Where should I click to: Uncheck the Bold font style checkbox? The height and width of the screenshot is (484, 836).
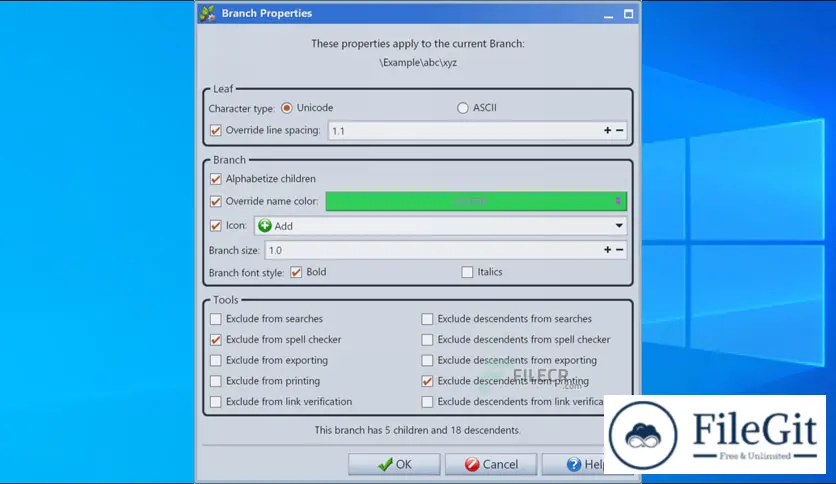pos(296,272)
